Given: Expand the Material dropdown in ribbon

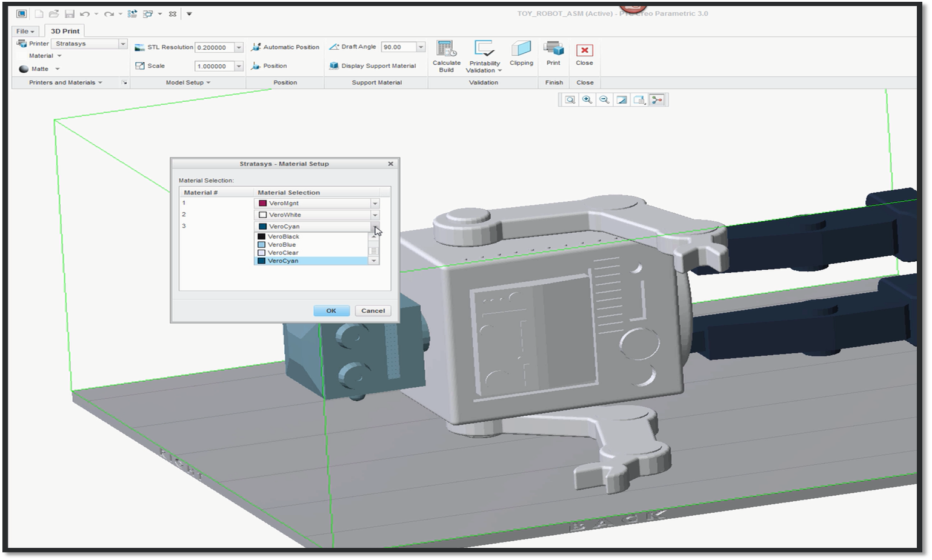Looking at the screenshot, I should [59, 56].
